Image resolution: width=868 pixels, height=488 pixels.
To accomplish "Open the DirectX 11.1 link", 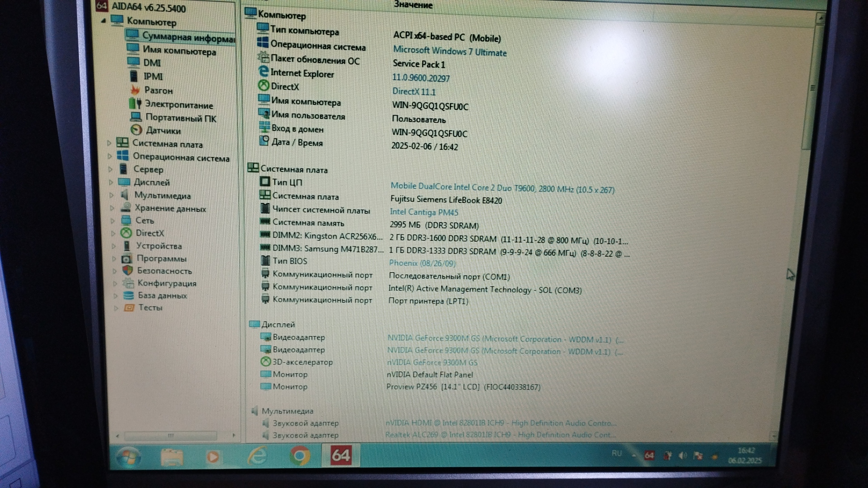I will point(414,91).
